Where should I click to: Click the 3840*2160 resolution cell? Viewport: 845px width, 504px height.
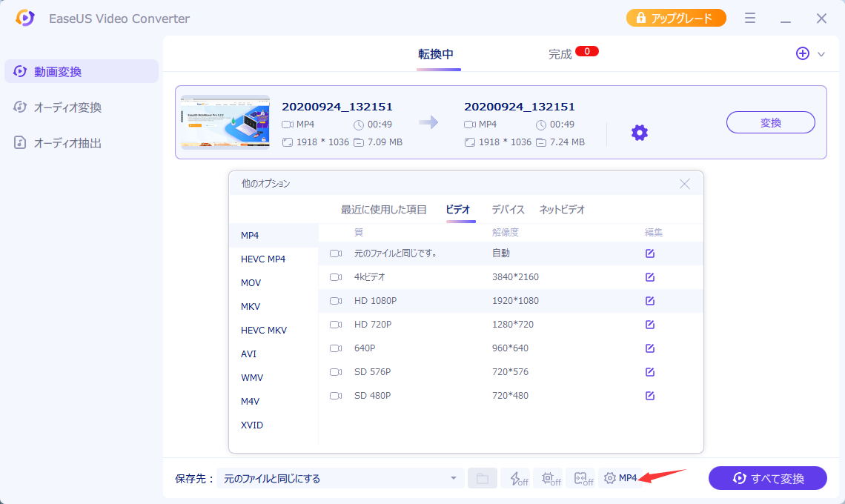click(x=515, y=277)
